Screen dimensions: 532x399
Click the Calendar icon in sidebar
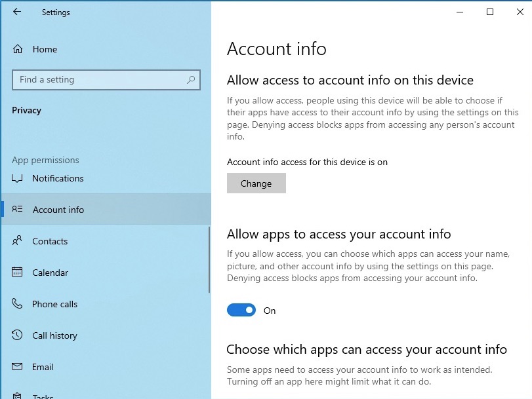coord(17,272)
